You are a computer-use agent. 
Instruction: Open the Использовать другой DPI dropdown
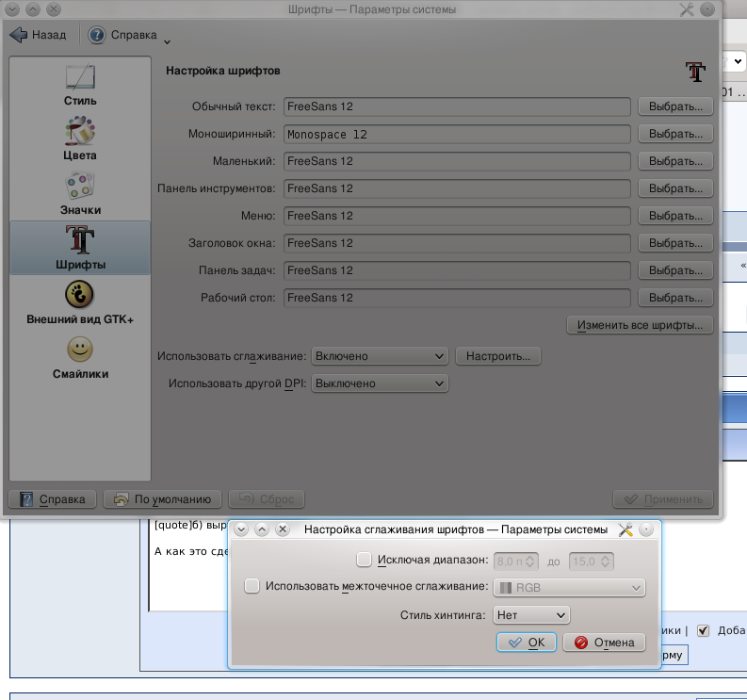click(380, 383)
